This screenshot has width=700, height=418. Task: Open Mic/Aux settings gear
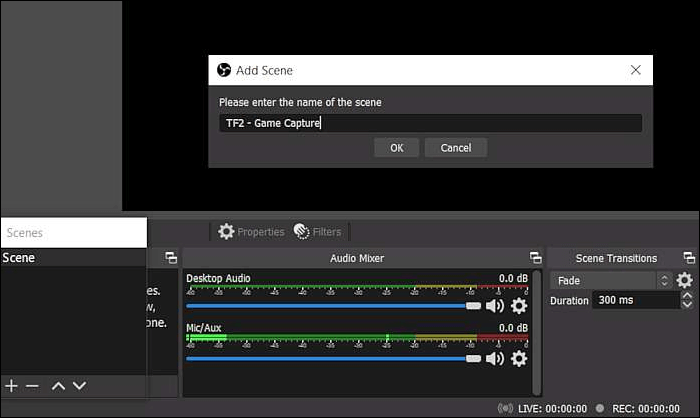coord(519,358)
